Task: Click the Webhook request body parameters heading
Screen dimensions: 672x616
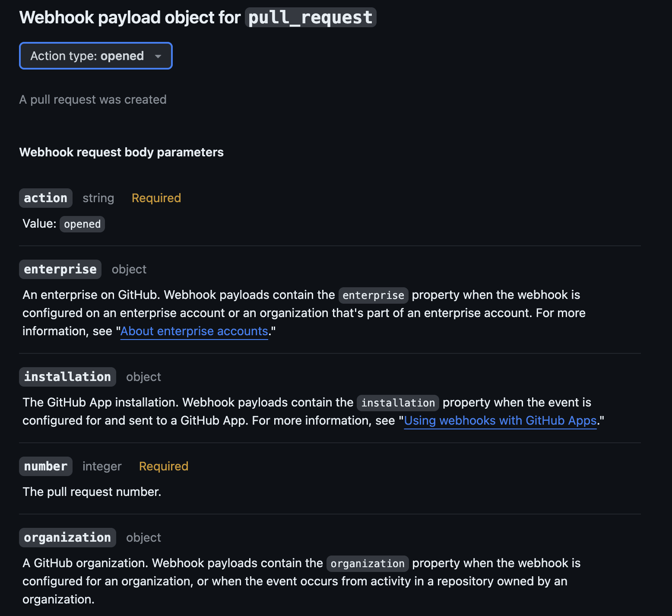Action: (121, 152)
